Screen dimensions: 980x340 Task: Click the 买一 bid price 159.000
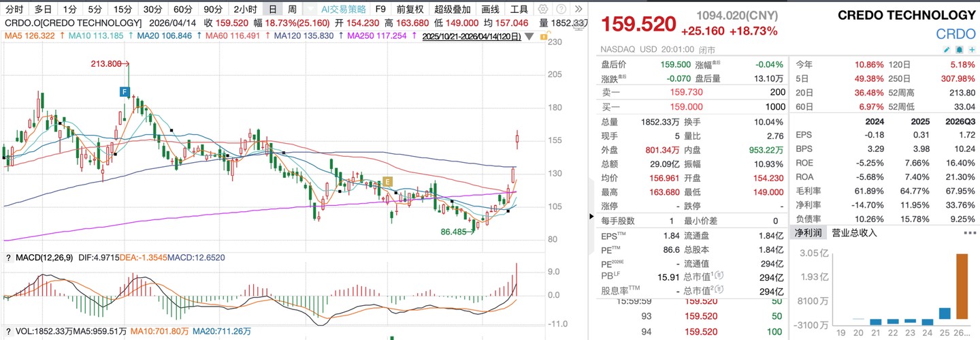687,106
